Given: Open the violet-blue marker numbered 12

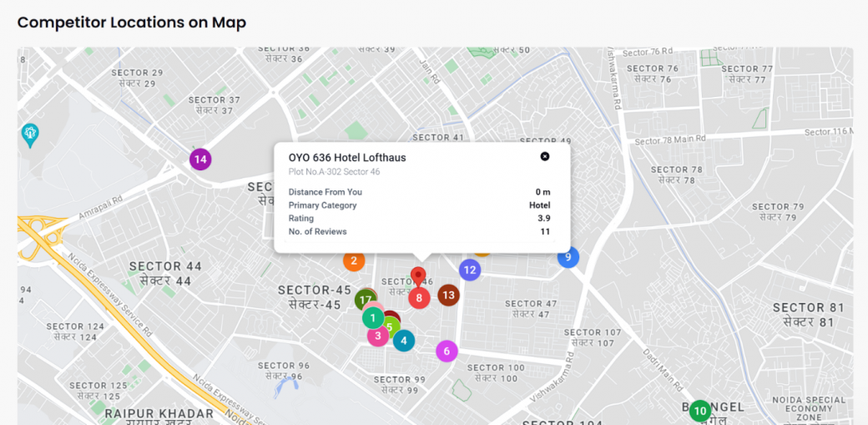Looking at the screenshot, I should pyautogui.click(x=470, y=270).
